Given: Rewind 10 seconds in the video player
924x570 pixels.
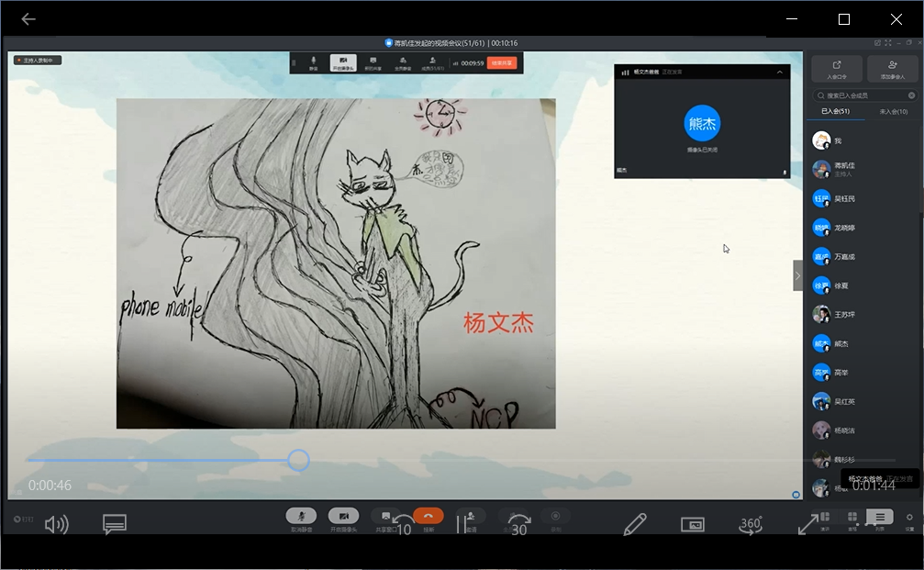Looking at the screenshot, I should [401, 526].
